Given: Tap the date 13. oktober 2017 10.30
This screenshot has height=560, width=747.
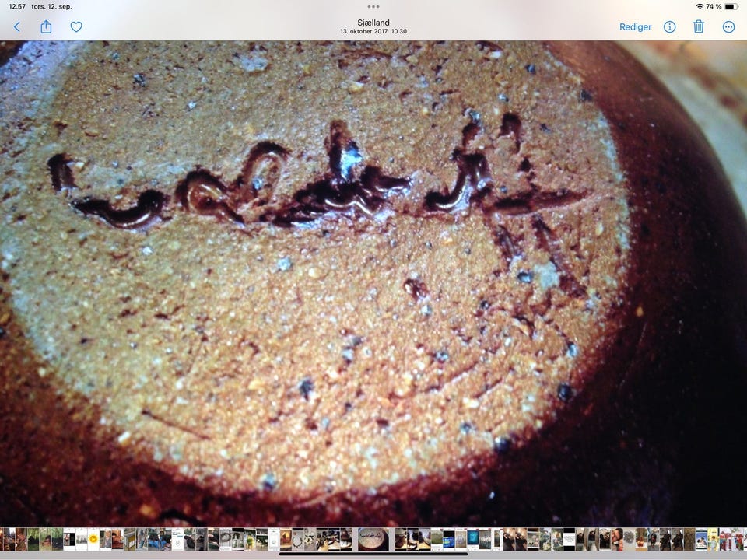Looking at the screenshot, I should (x=373, y=31).
